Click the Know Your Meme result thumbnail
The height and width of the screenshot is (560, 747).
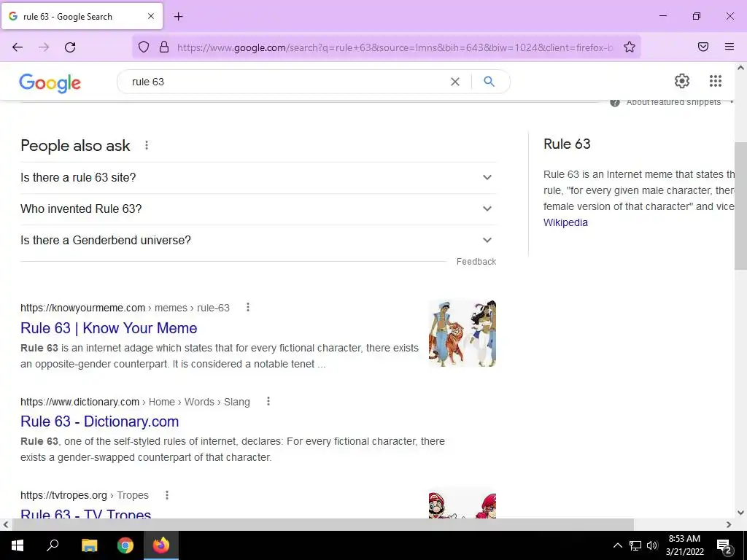462,332
